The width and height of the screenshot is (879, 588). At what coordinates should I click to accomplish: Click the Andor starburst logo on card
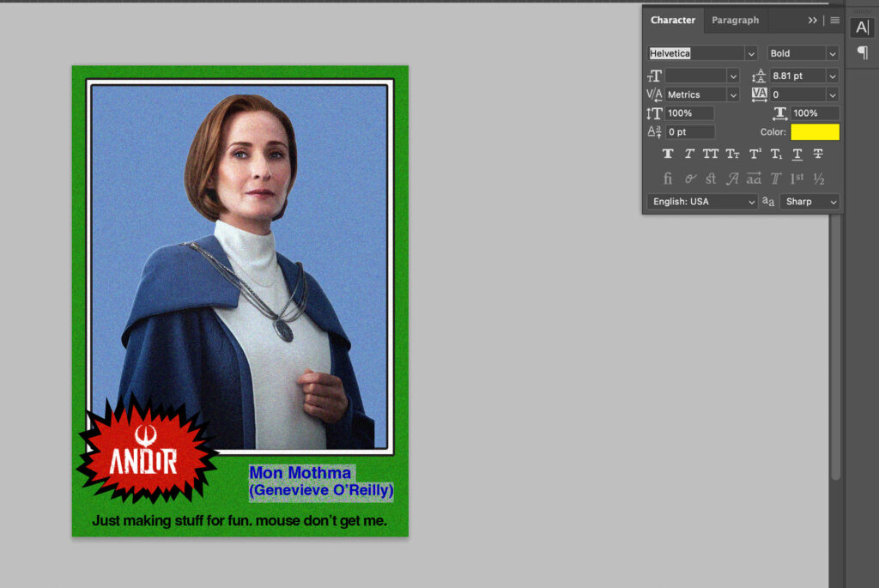(146, 450)
